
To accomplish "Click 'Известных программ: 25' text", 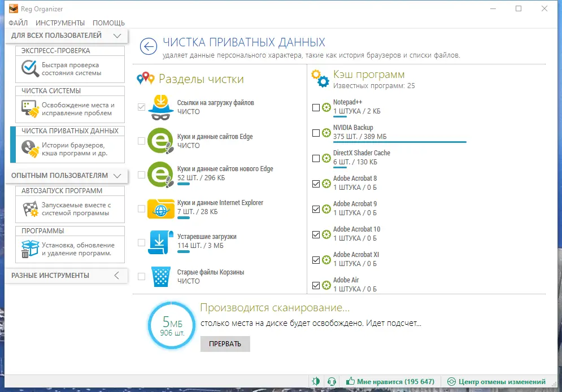I will pos(374,86).
